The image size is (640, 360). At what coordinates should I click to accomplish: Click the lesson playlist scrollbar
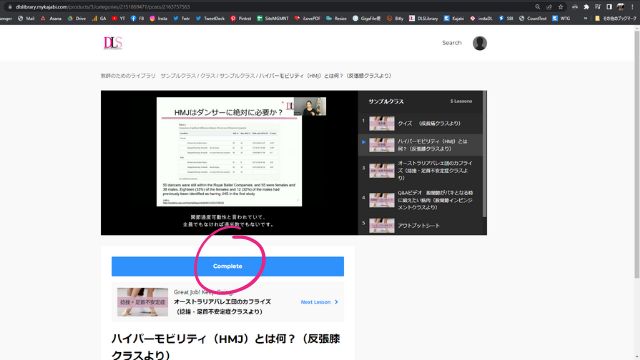(x=484, y=154)
